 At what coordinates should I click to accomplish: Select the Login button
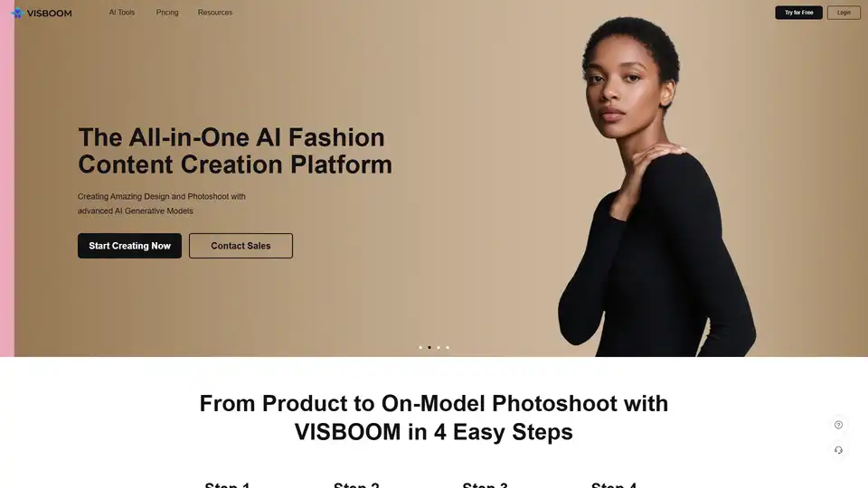click(844, 12)
